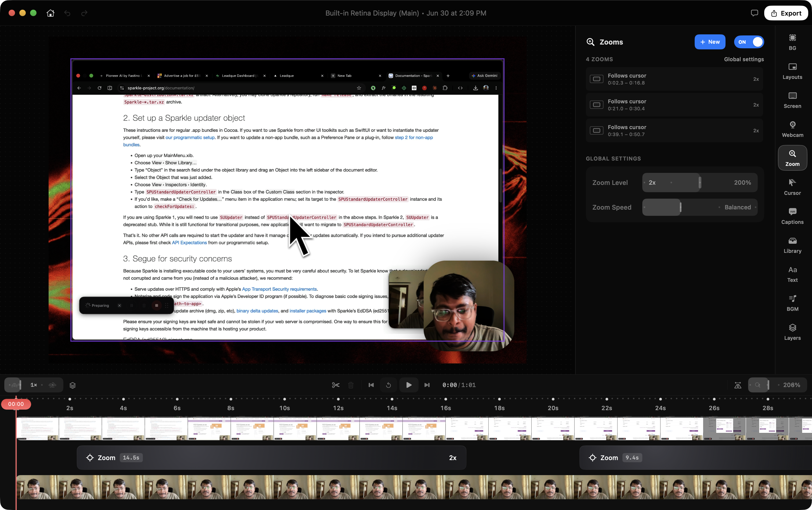The image size is (812, 510).
Task: Switch to the Library tab
Action: pos(792,245)
